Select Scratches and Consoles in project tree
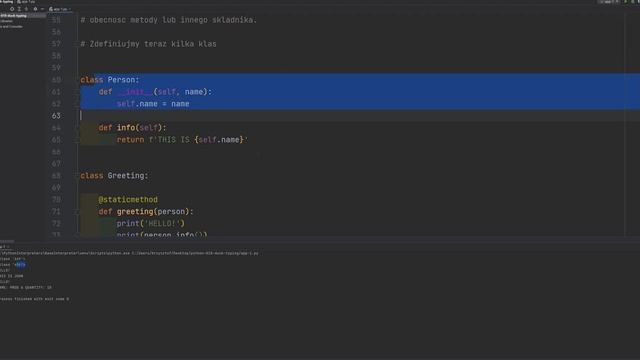The image size is (640, 360). 11,27
